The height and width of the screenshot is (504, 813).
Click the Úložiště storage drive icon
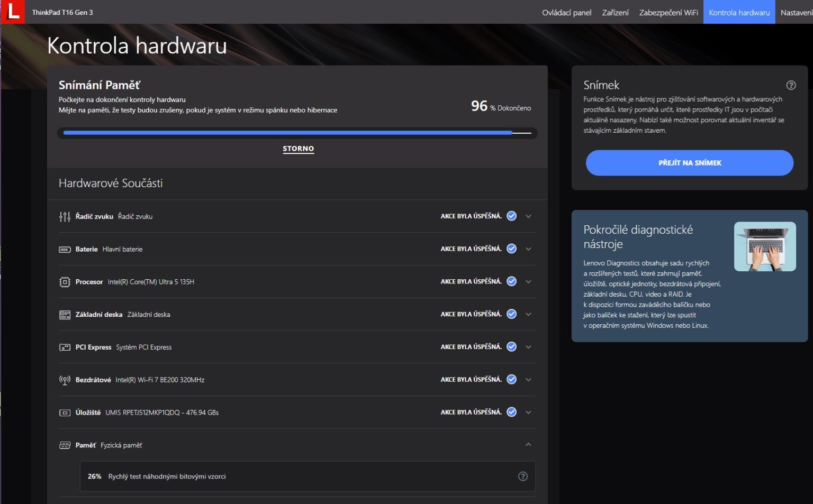click(65, 413)
